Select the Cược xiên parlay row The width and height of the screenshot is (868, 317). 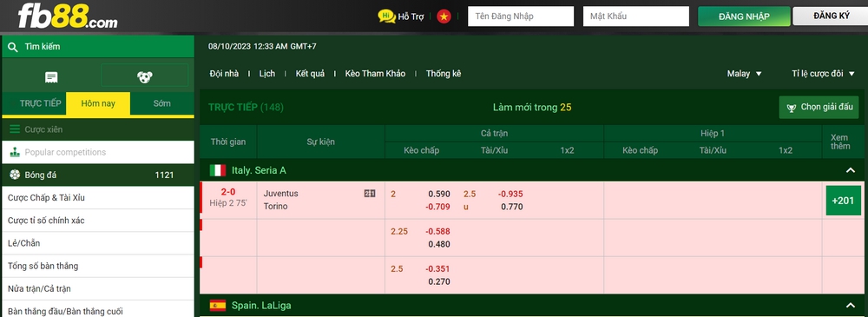(x=98, y=129)
